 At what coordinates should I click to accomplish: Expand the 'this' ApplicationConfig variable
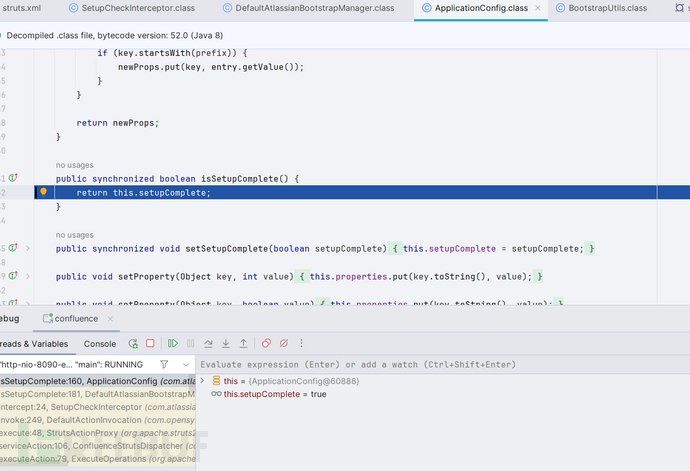pyautogui.click(x=202, y=380)
